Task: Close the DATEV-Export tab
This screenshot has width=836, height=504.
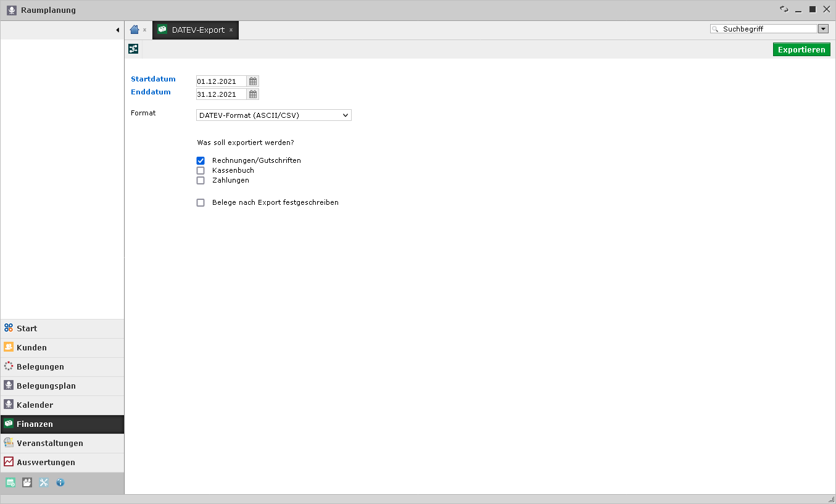Action: (231, 30)
